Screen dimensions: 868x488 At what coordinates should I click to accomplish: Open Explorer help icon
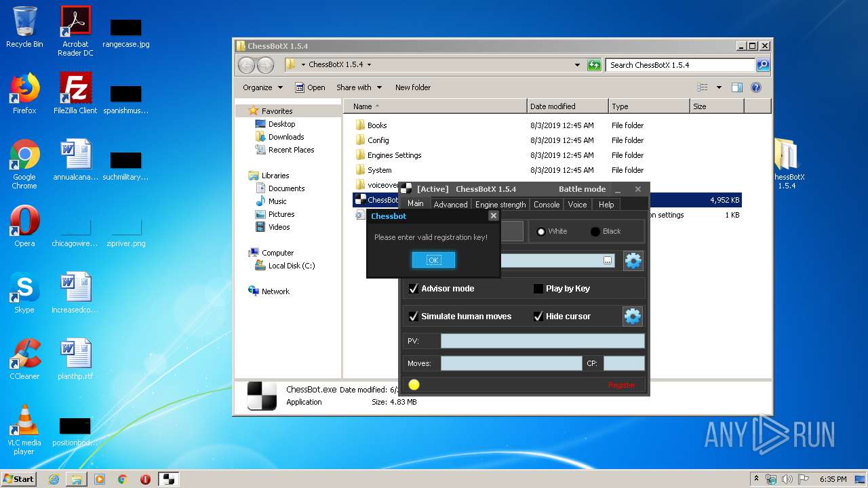[756, 87]
